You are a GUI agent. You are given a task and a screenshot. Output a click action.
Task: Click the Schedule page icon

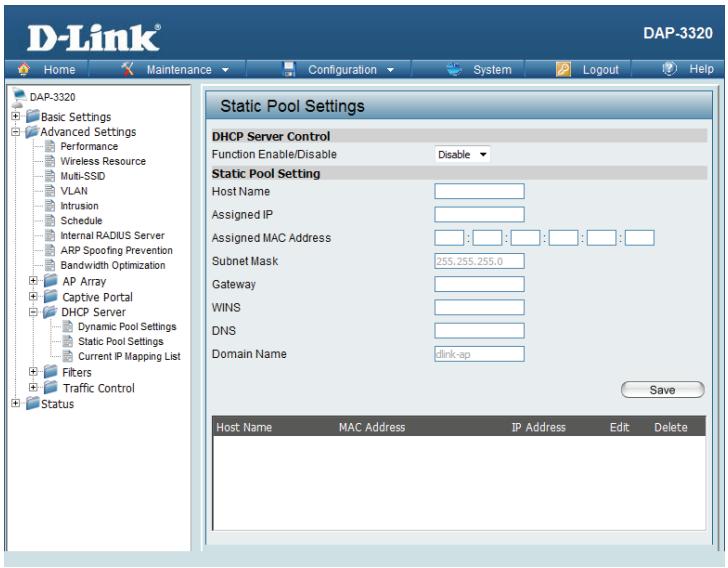(50, 221)
